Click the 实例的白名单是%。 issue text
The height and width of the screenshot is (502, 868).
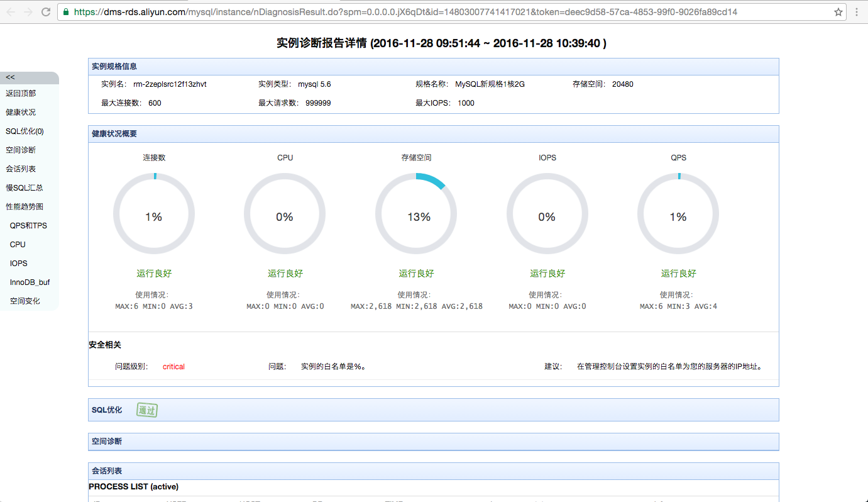pyautogui.click(x=333, y=367)
